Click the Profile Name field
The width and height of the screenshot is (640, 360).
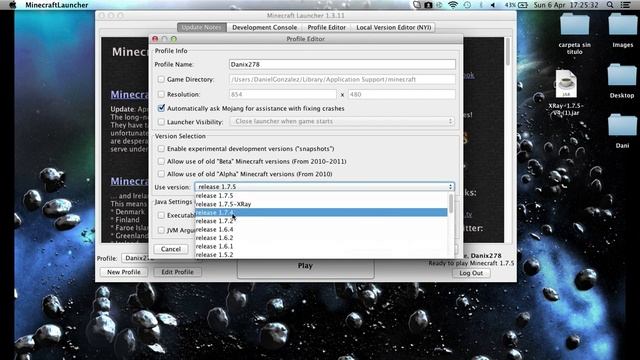point(342,64)
